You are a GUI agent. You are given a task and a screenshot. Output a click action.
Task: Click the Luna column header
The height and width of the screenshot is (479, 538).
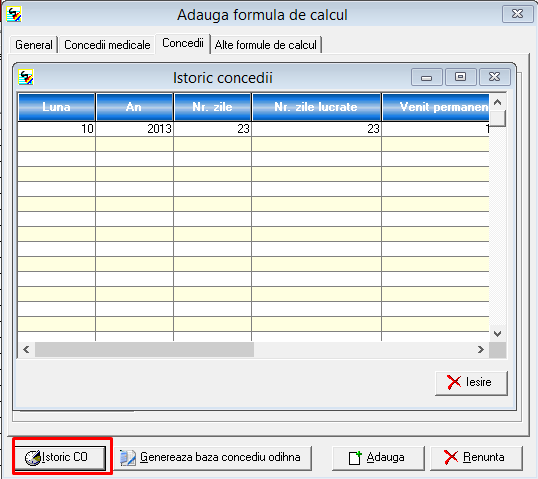[x=56, y=107]
